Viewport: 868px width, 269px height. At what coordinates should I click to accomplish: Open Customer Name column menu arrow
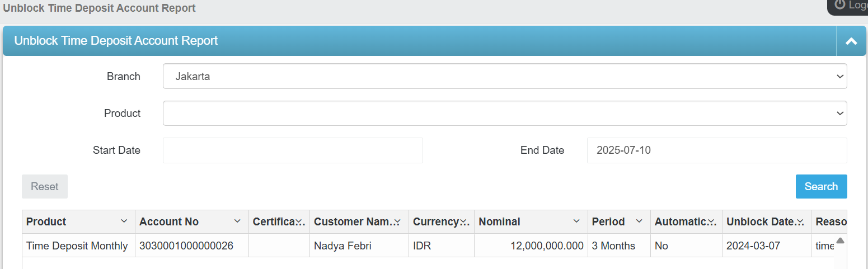(397, 221)
